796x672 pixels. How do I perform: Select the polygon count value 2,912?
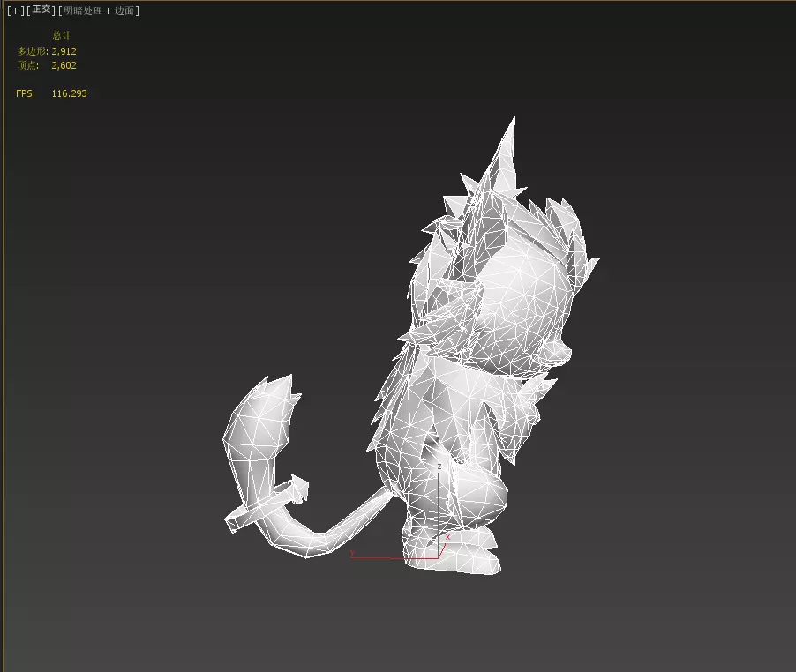64,51
